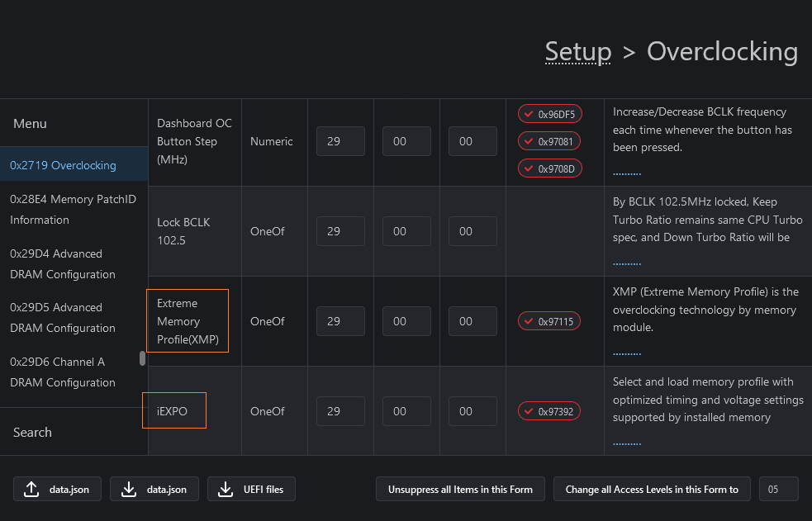Click checkmark on 0x9708D badge
The image size is (812, 521).
[x=529, y=168]
